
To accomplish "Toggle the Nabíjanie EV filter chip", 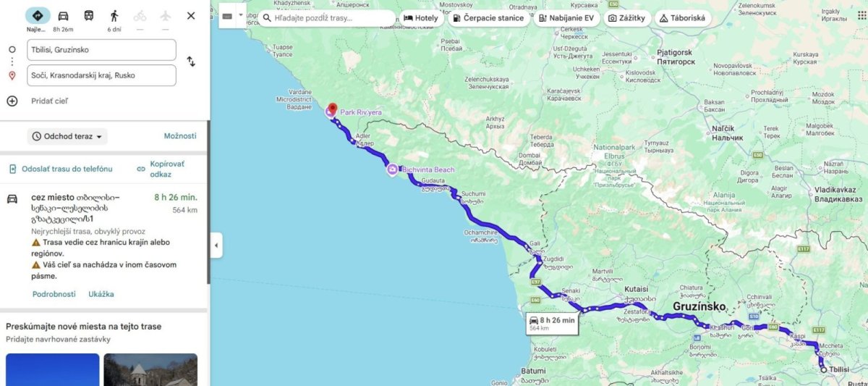I will pyautogui.click(x=567, y=18).
